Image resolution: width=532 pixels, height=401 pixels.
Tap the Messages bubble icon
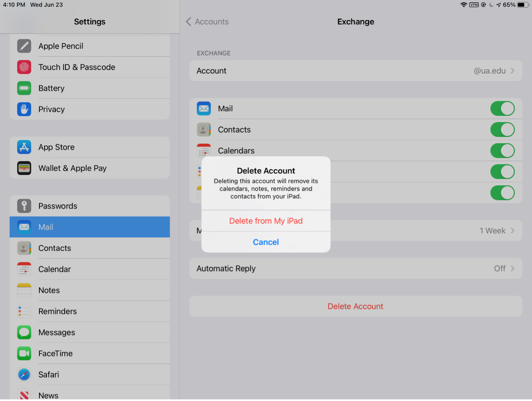24,333
